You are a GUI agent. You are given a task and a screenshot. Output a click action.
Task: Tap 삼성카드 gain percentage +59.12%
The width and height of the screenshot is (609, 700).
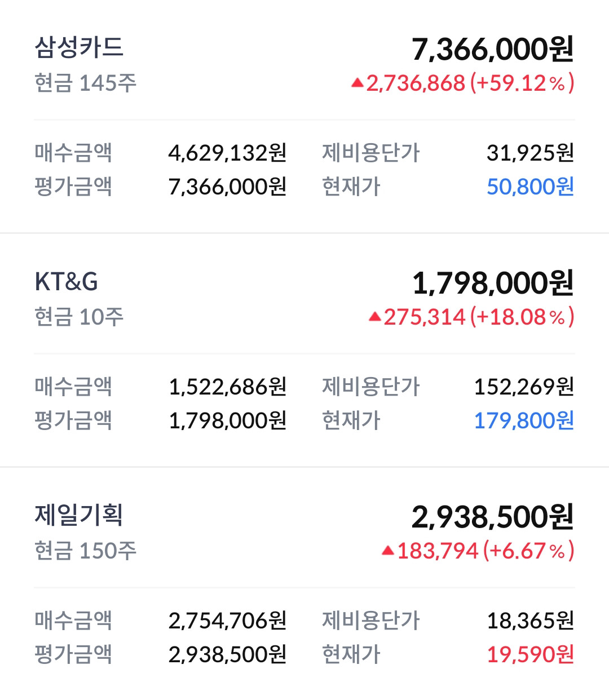coord(522,83)
